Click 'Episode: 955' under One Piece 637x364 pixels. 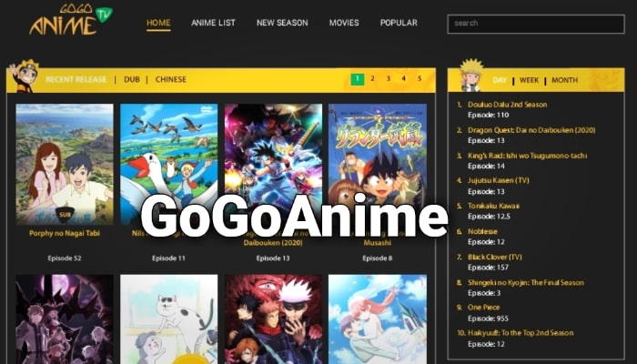(488, 318)
